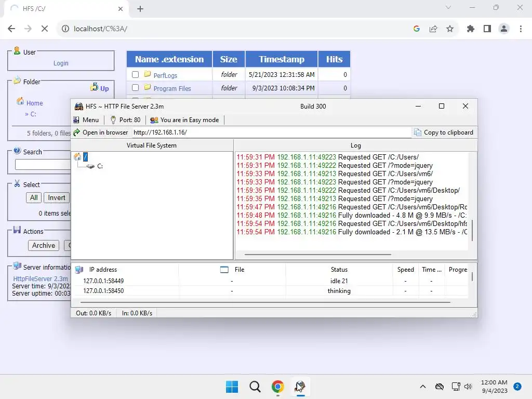This screenshot has width=532, height=399.
Task: Sort by Hits column header
Action: pos(334,59)
